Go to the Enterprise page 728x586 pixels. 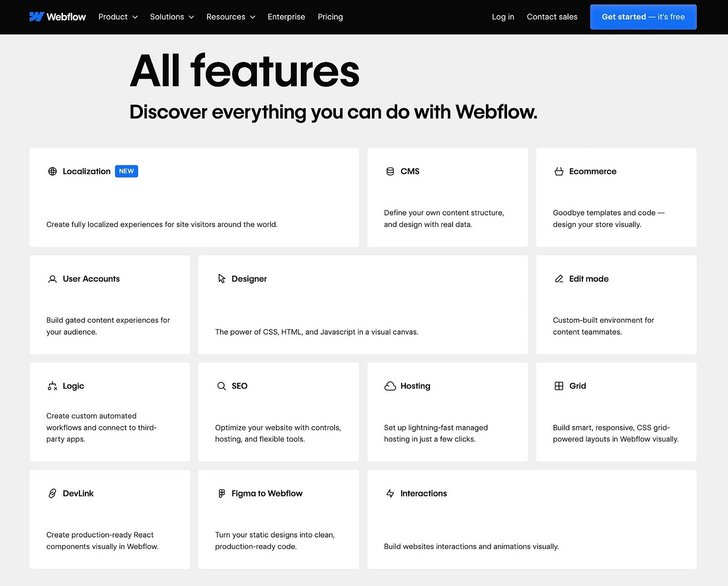coord(286,17)
